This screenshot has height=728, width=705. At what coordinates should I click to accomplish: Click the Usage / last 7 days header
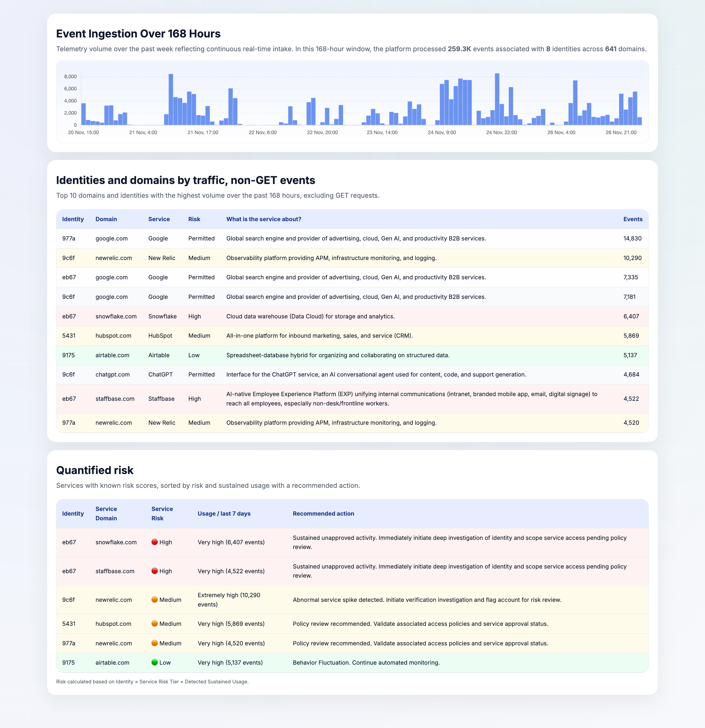tap(224, 513)
